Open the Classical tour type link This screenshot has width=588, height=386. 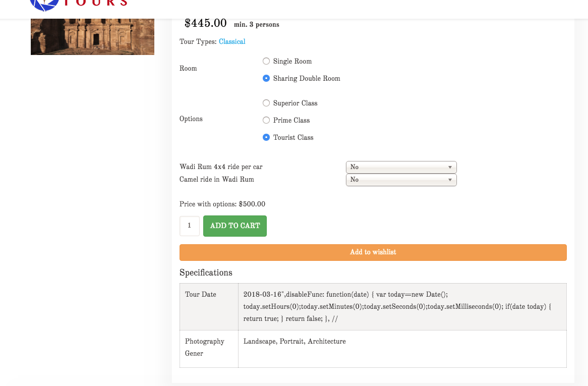coord(232,42)
